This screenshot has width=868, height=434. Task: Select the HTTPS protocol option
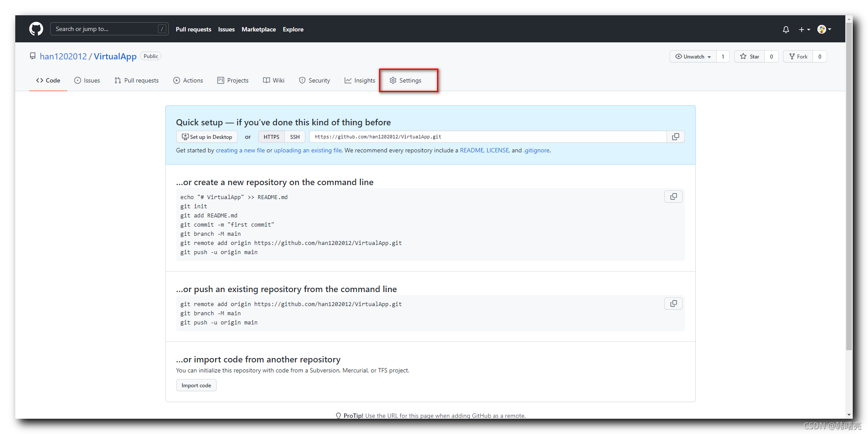click(x=271, y=137)
